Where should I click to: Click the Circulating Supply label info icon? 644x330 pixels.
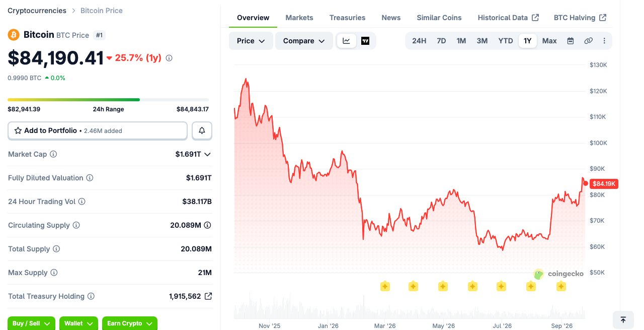pos(76,225)
